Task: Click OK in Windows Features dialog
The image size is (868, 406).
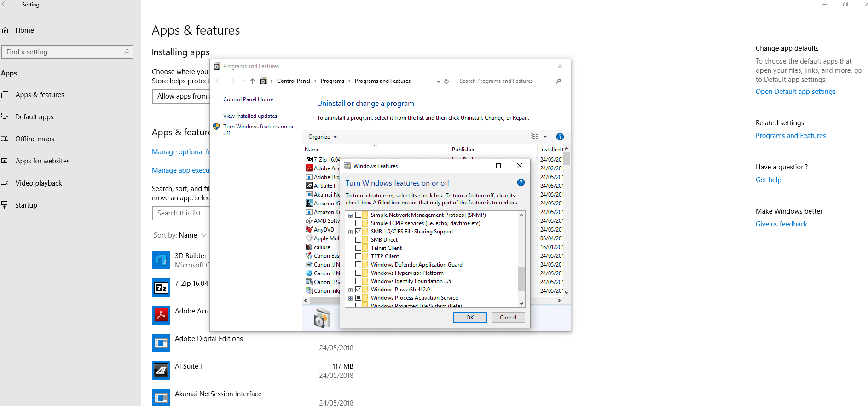Action: click(469, 318)
